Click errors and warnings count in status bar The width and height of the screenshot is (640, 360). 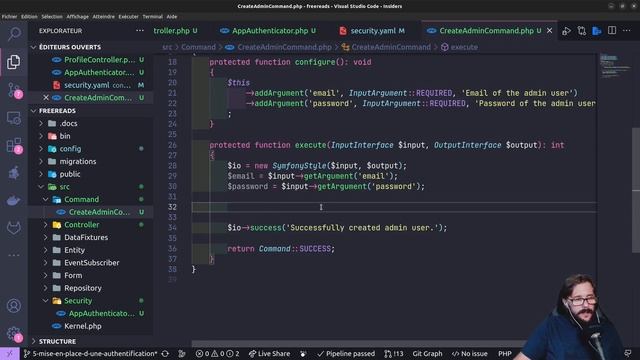point(218,353)
